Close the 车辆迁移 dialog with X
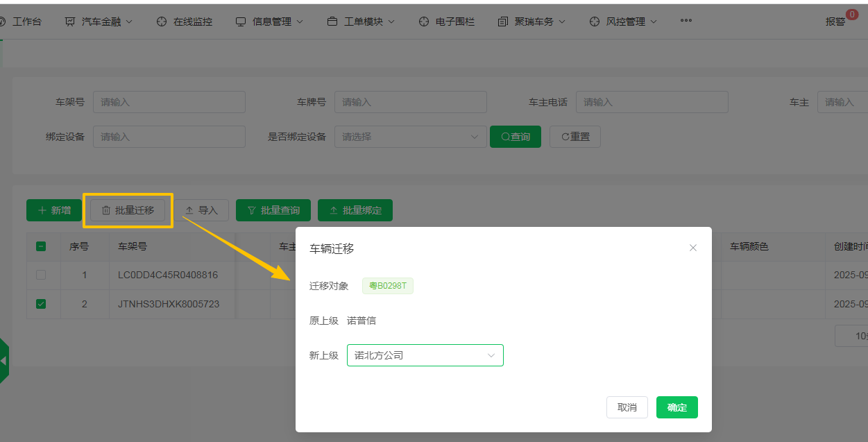Screen dimensions: 868x442 point(692,248)
